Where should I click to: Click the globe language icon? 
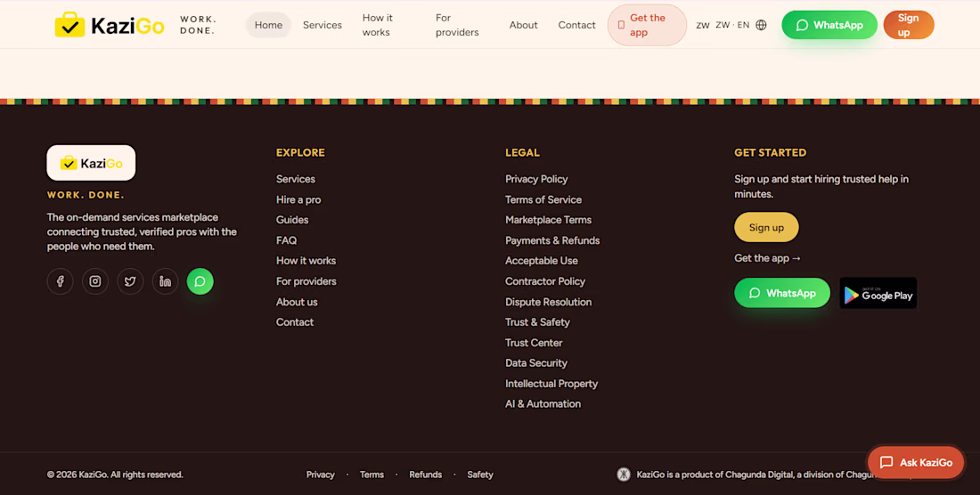(761, 25)
